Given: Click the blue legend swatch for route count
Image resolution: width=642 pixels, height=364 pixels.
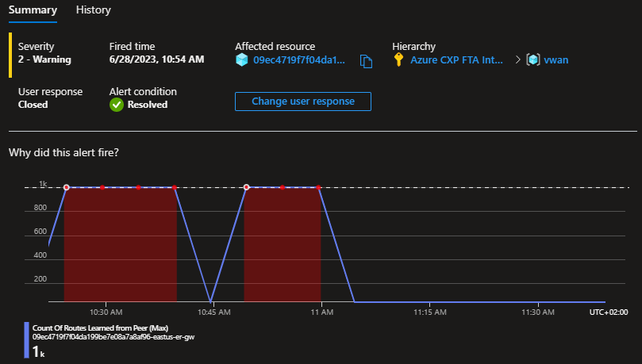Looking at the screenshot, I should click(x=27, y=342).
